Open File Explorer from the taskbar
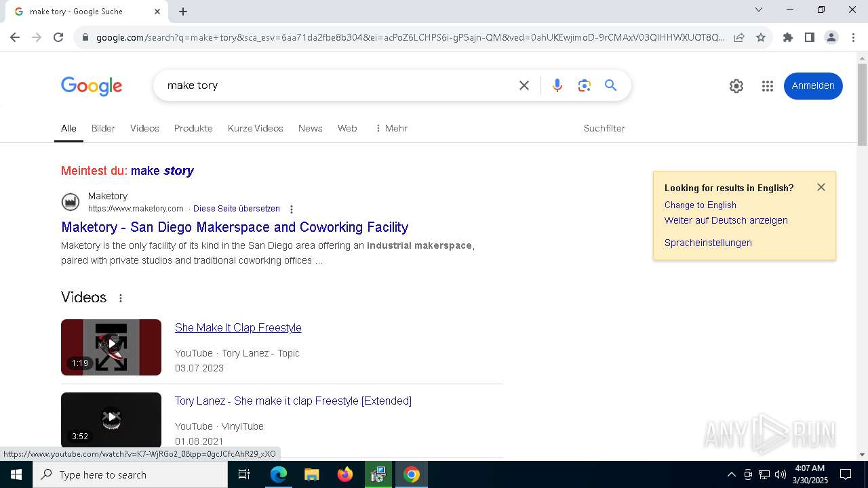 312,474
